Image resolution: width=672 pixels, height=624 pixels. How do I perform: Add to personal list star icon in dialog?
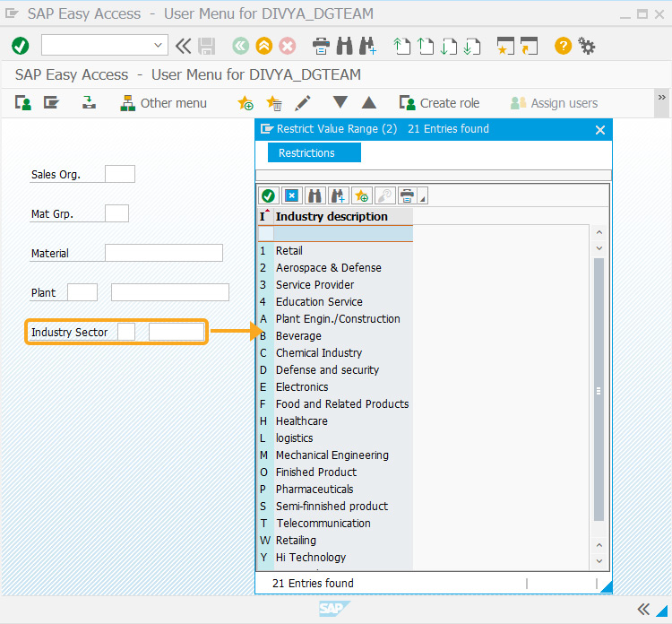[361, 196]
